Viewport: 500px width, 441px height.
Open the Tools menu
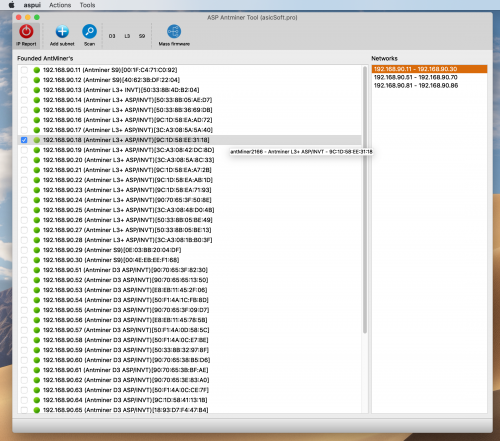tap(87, 5)
